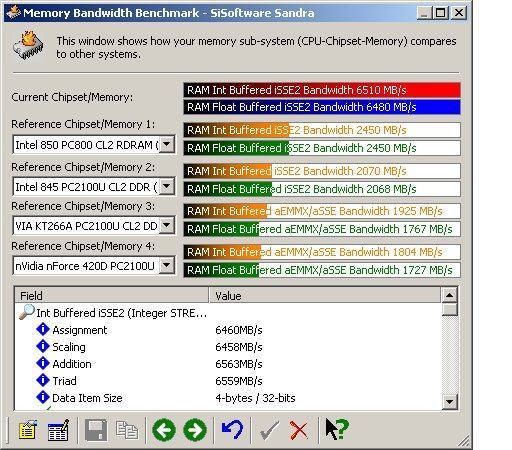Click blue RAM Float Buffered 6480 MB/s bar
512x450 pixels.
(x=322, y=107)
